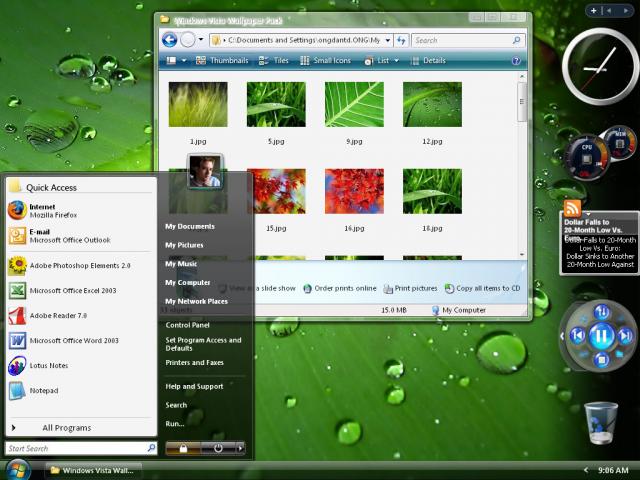Click Copy all items to CD

(x=482, y=288)
